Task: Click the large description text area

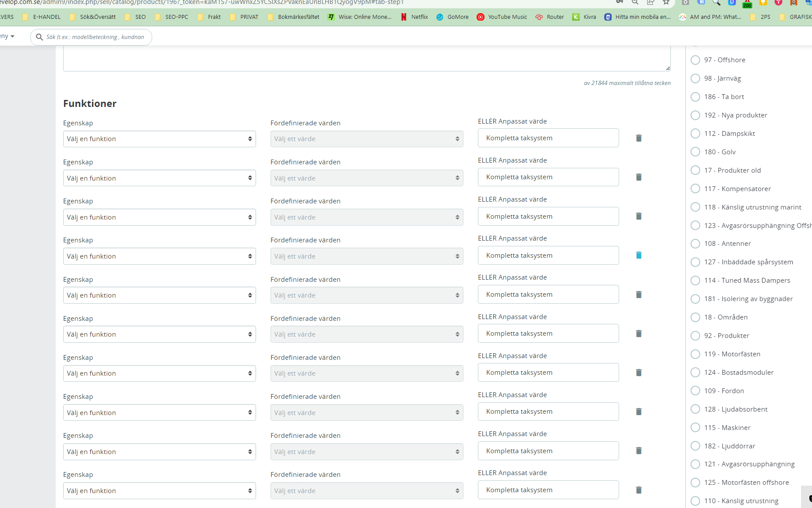Action: pos(367,58)
